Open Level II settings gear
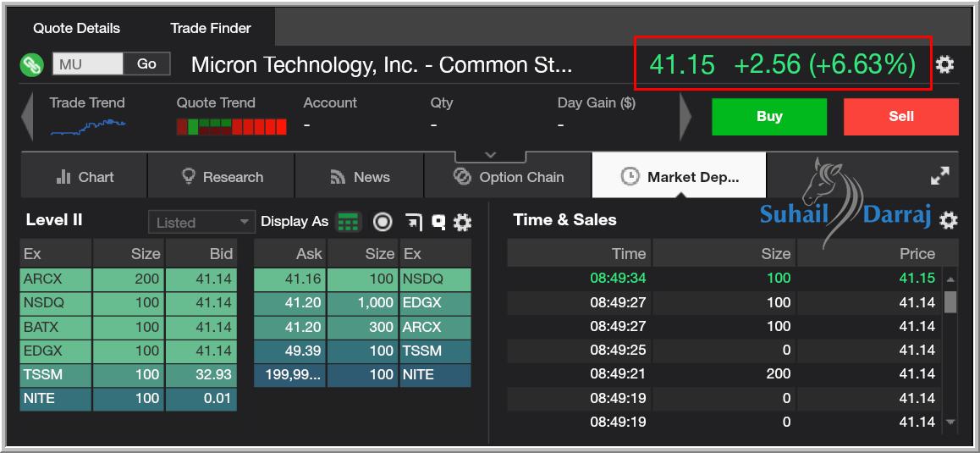 click(463, 222)
